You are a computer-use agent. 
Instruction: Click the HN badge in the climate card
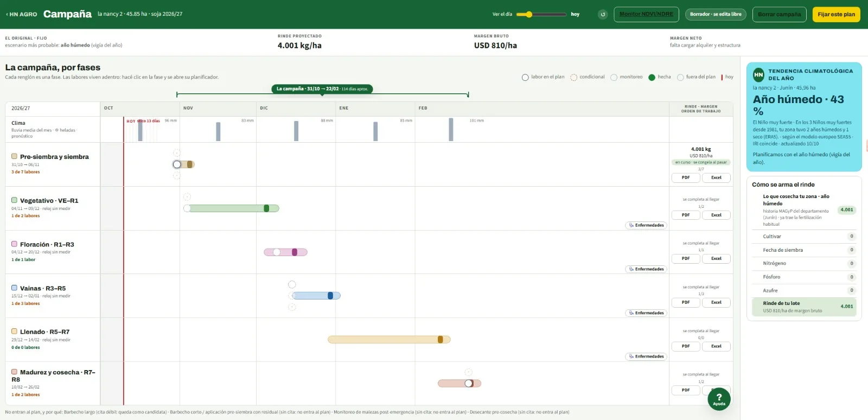(x=758, y=74)
